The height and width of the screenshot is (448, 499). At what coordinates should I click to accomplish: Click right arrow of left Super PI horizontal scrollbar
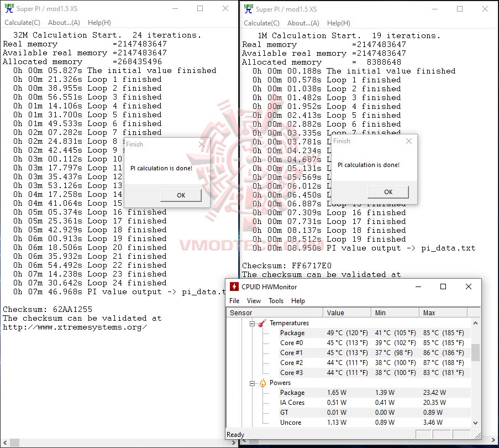[234, 442]
